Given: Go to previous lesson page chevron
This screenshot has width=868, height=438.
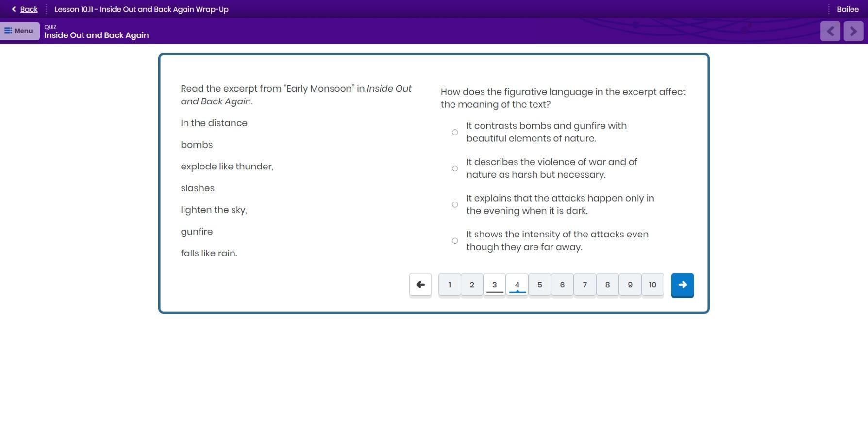Looking at the screenshot, I should 830,31.
